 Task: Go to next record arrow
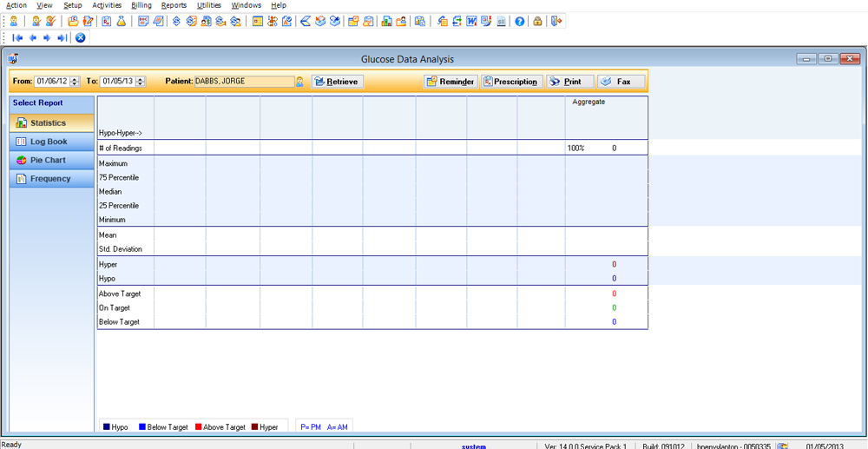47,37
